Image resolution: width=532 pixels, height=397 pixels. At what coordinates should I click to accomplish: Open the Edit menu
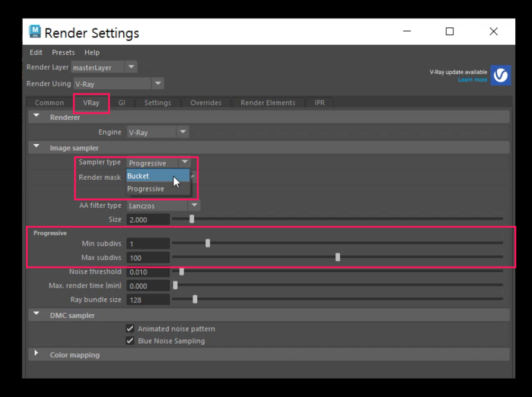[x=36, y=52]
